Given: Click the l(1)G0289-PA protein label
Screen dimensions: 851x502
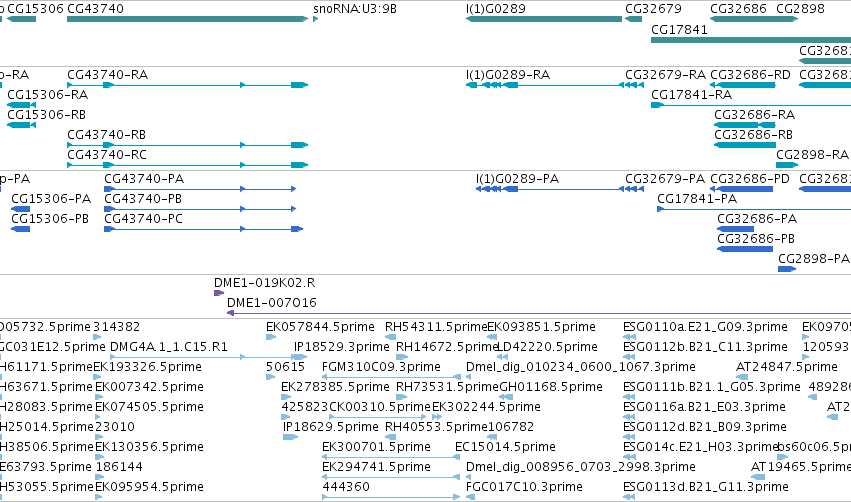Looking at the screenshot, I should pyautogui.click(x=517, y=179).
